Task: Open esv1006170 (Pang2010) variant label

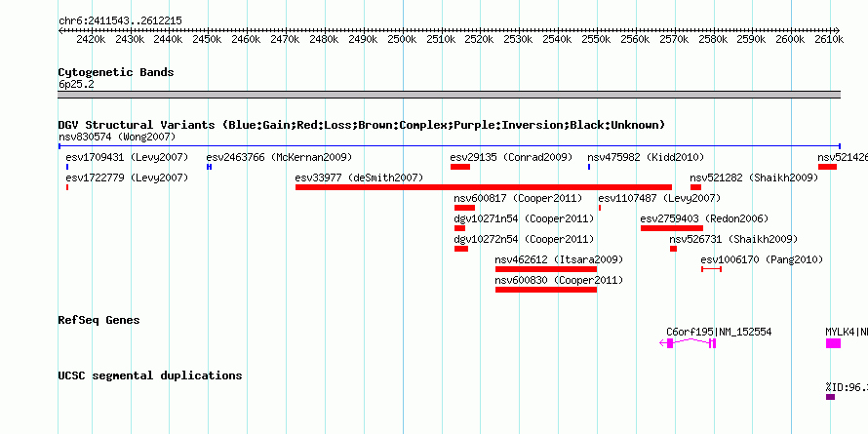Action: [763, 259]
